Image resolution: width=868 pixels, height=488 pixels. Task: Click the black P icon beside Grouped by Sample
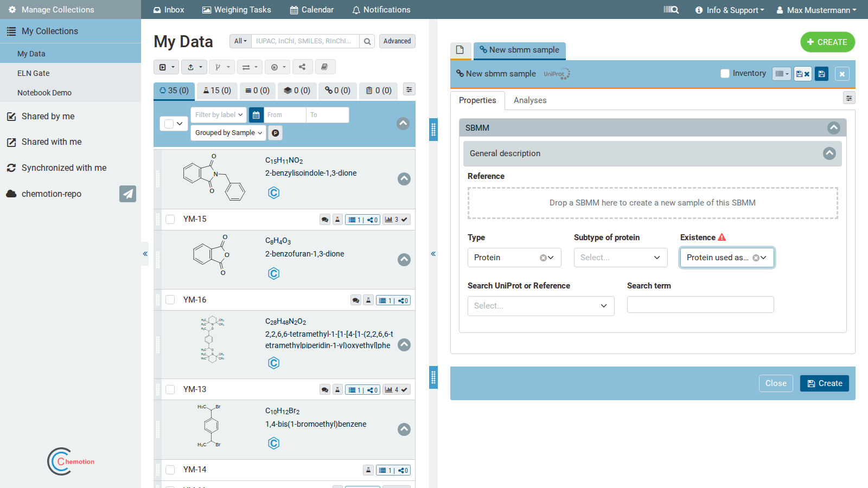point(276,133)
